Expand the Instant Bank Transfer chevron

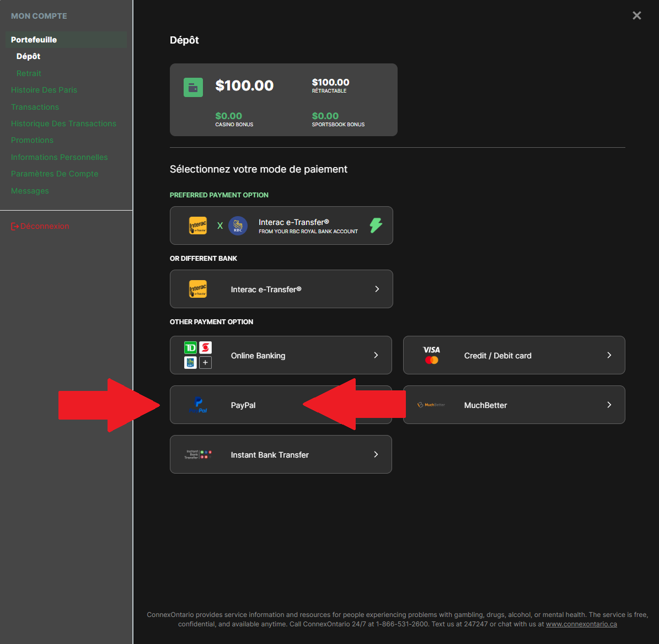[376, 454]
